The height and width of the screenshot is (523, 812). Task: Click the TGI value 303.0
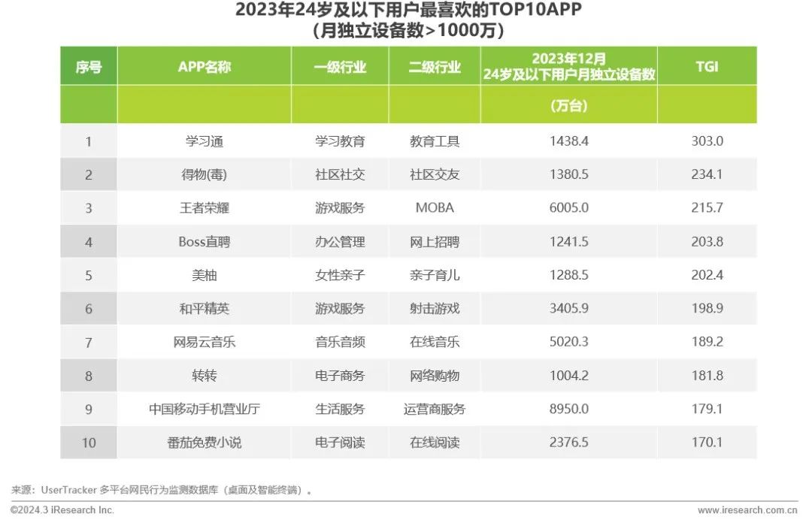pos(705,141)
